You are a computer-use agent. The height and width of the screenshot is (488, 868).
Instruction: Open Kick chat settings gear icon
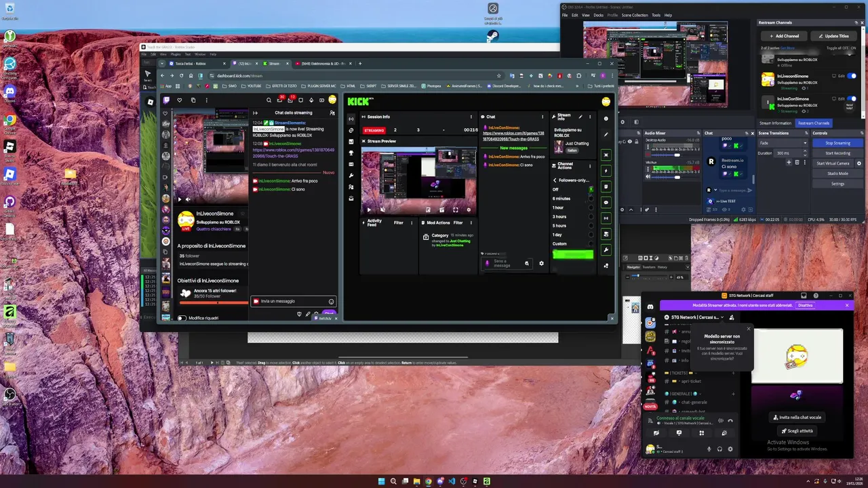(541, 263)
